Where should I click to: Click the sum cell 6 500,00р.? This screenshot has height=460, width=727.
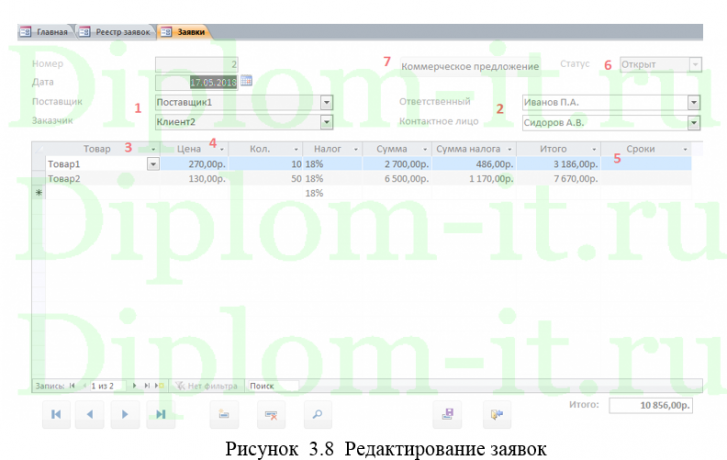pyautogui.click(x=397, y=179)
